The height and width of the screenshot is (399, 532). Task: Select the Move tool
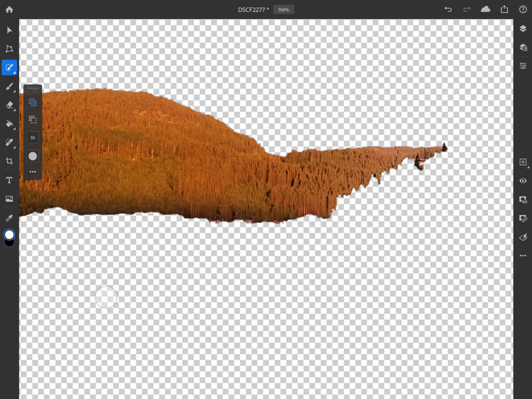pos(9,30)
